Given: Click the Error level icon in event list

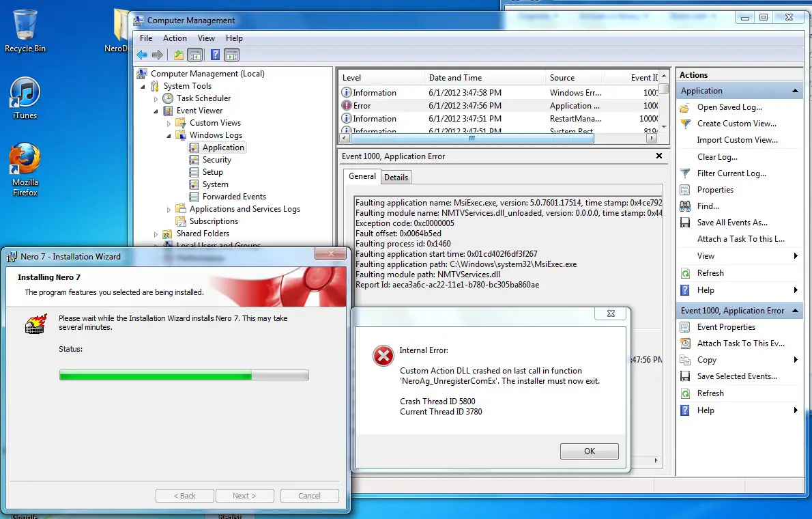Looking at the screenshot, I should tap(347, 105).
